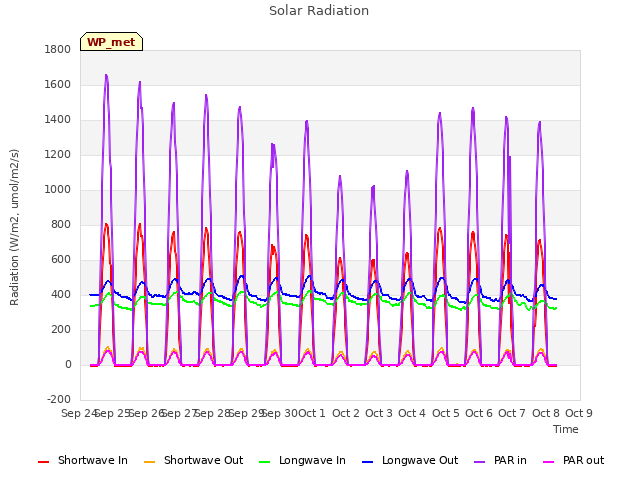640x480 pixels.
Task: Click the Oct 4 x-axis label
Action: [x=412, y=413]
